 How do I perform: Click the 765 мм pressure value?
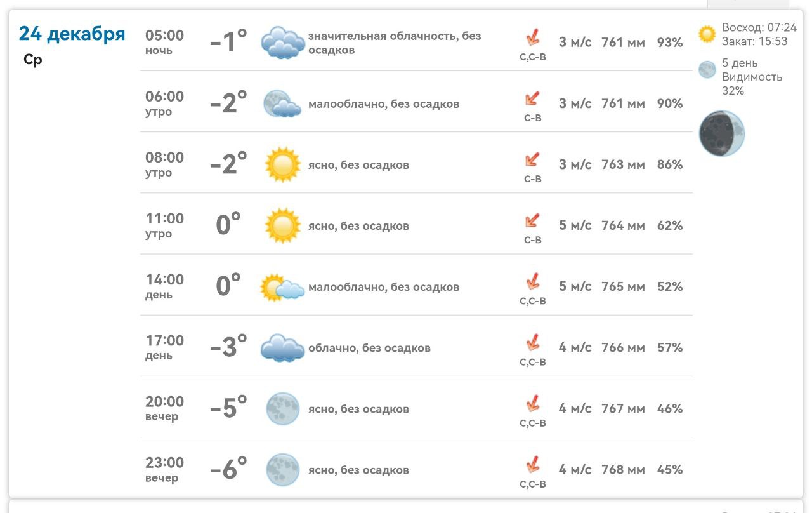623,287
